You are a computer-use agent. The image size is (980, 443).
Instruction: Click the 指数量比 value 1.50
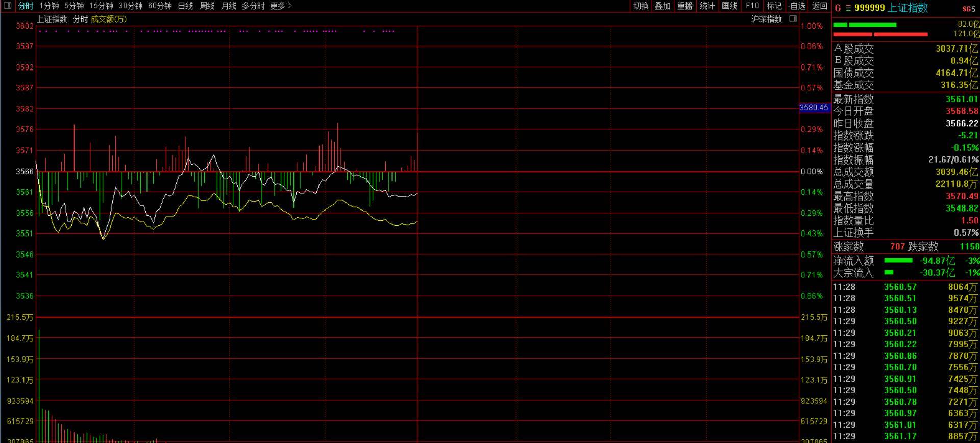970,221
